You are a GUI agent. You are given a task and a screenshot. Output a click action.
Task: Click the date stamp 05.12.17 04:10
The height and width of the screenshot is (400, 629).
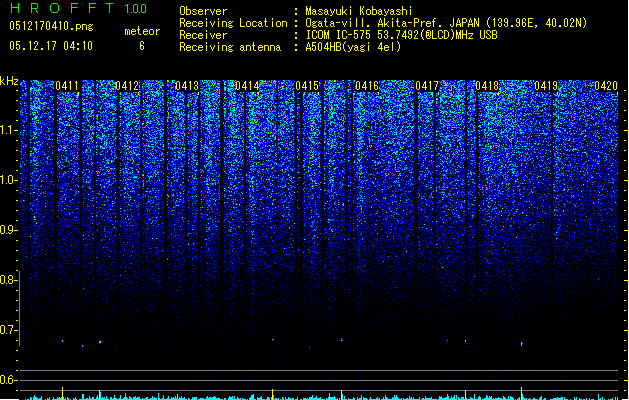(51, 46)
